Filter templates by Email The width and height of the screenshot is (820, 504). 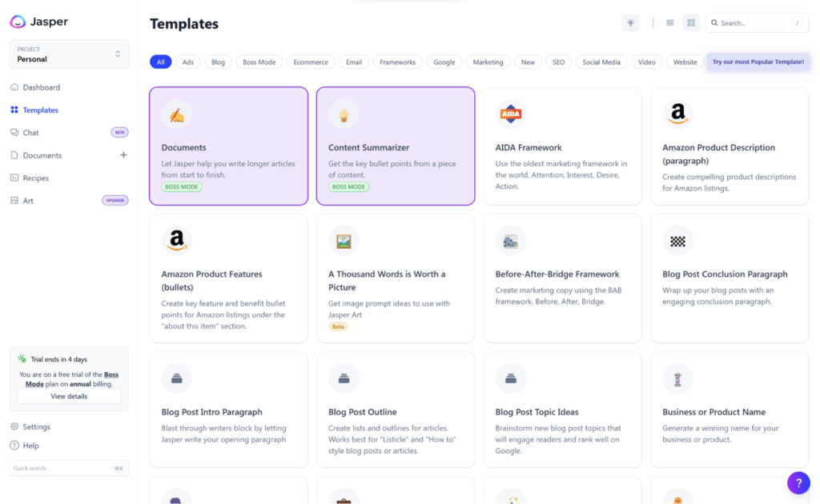click(353, 62)
